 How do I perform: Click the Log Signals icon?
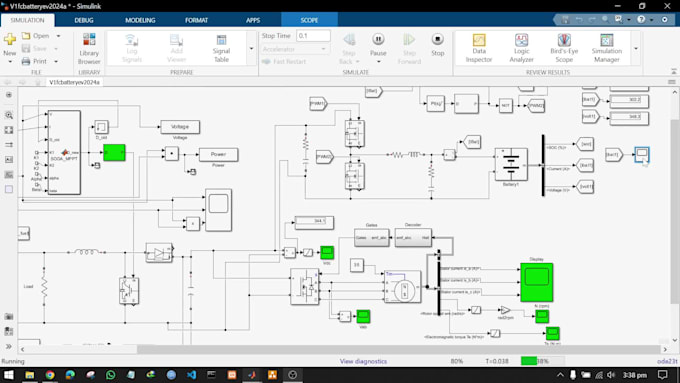[x=131, y=48]
